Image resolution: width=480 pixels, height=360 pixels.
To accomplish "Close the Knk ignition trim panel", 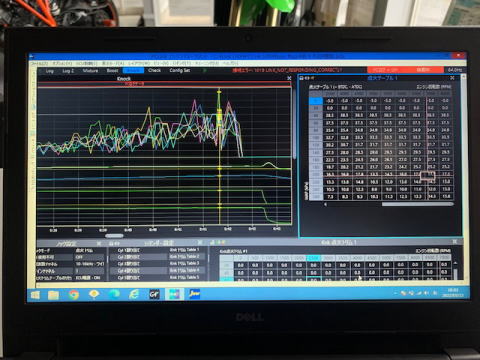I will click(x=455, y=242).
